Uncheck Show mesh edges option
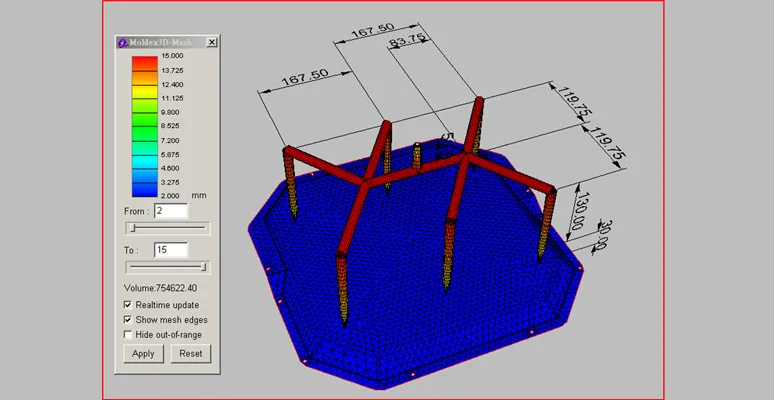 (128, 320)
